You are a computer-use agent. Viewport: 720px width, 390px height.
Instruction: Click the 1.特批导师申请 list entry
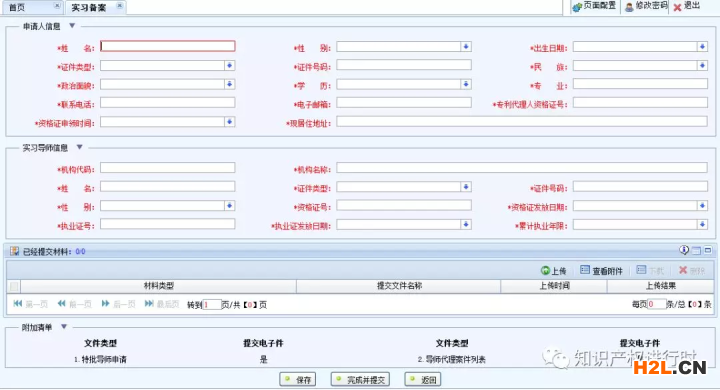(100, 359)
